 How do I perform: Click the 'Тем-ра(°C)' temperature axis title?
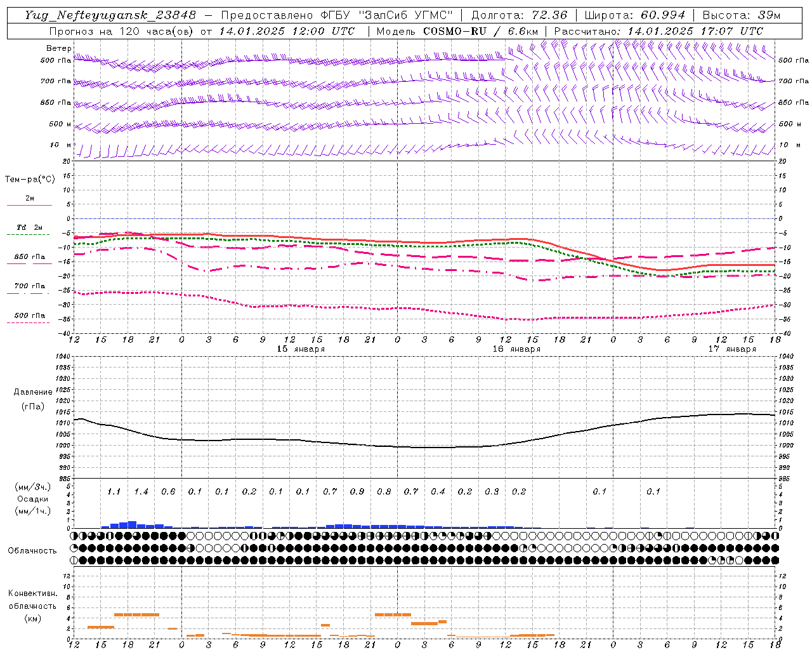[30, 180]
